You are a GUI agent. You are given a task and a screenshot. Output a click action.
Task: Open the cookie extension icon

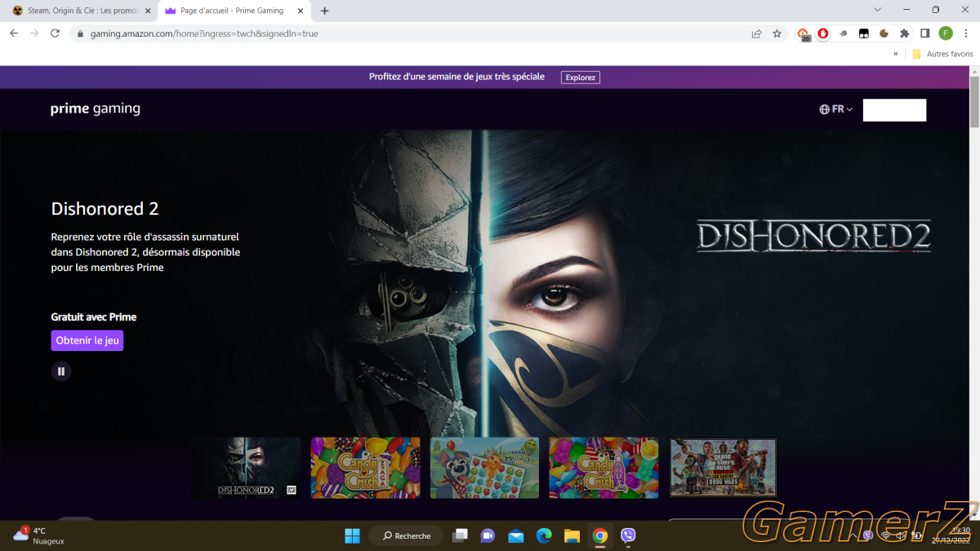[x=884, y=33]
